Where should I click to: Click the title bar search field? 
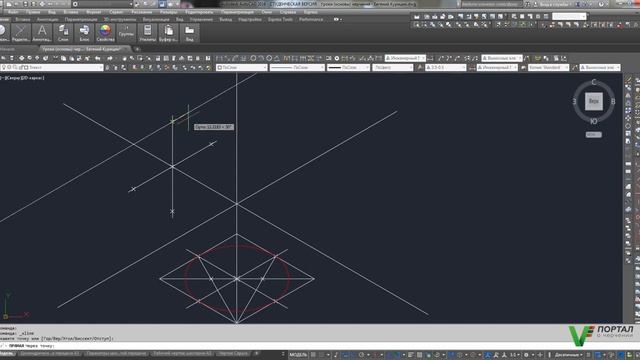pyautogui.click(x=492, y=4)
